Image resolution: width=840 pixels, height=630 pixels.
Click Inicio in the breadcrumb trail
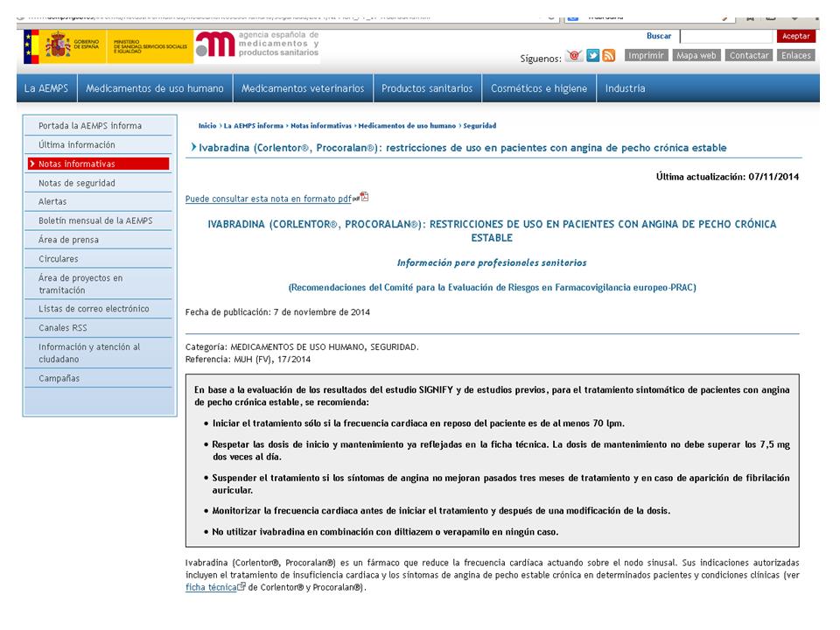click(x=207, y=126)
